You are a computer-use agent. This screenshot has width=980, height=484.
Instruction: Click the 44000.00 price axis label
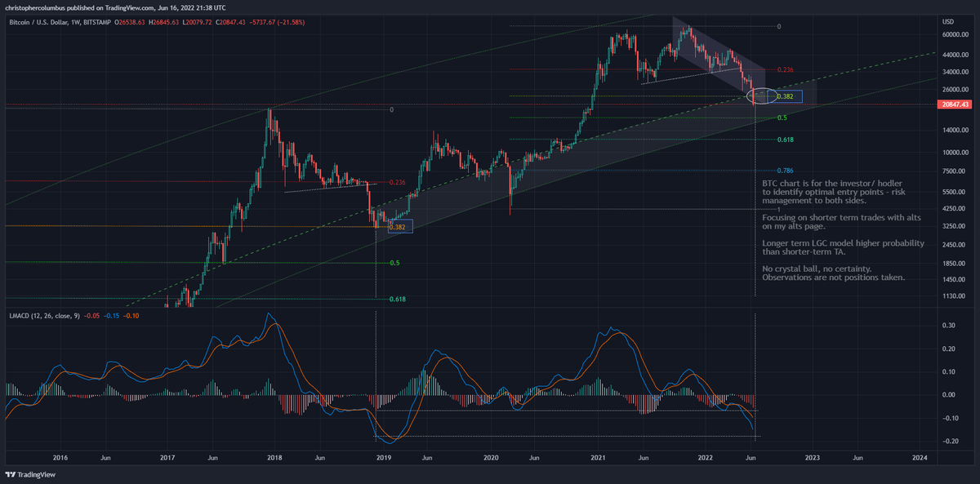tap(954, 55)
